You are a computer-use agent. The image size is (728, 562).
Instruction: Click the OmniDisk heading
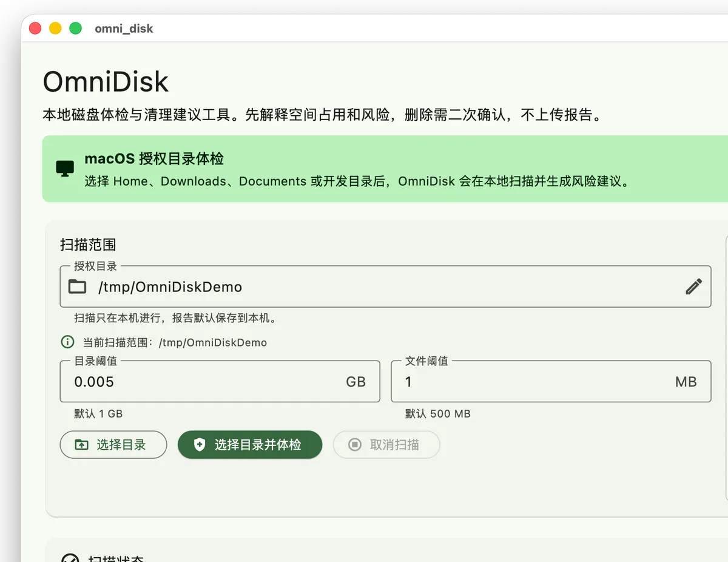(106, 82)
